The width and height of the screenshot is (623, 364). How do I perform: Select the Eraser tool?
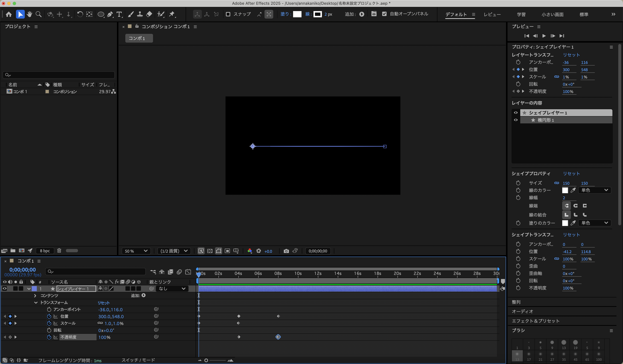click(149, 14)
